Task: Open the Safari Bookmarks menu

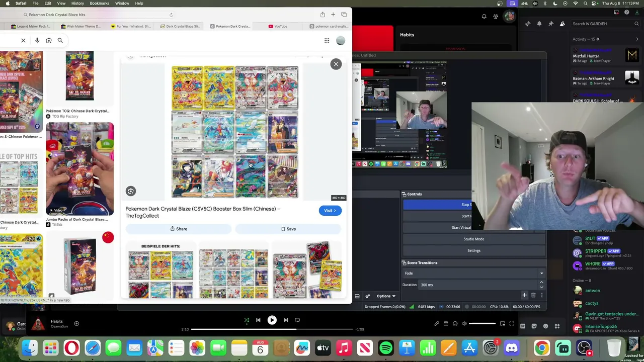Action: click(x=99, y=4)
